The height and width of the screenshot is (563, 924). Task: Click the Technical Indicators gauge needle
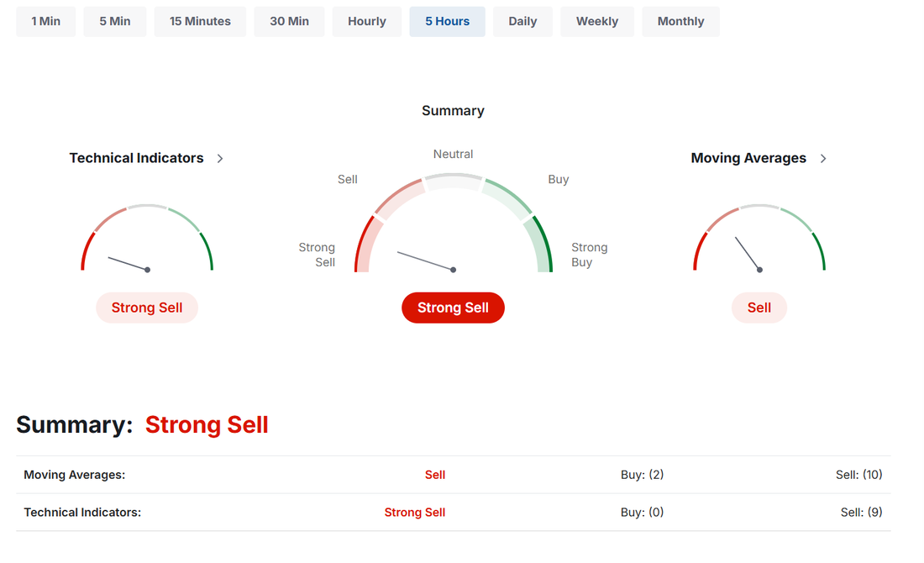129,264
